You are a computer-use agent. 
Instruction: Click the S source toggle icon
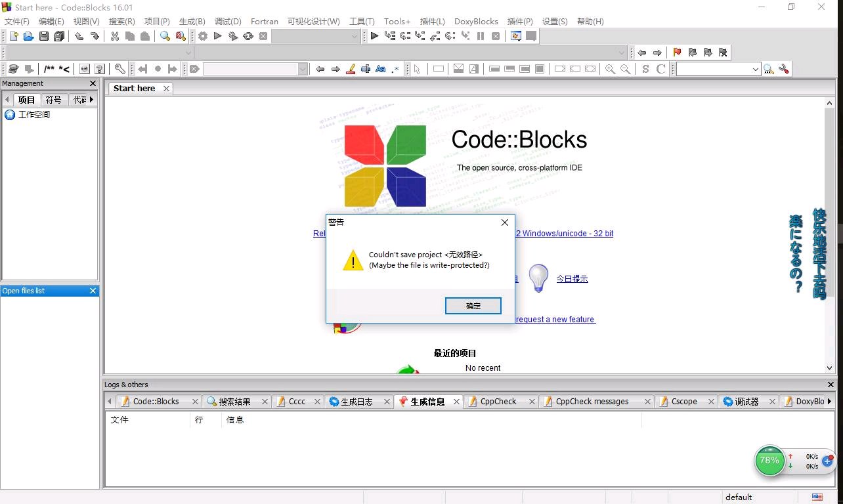(645, 69)
